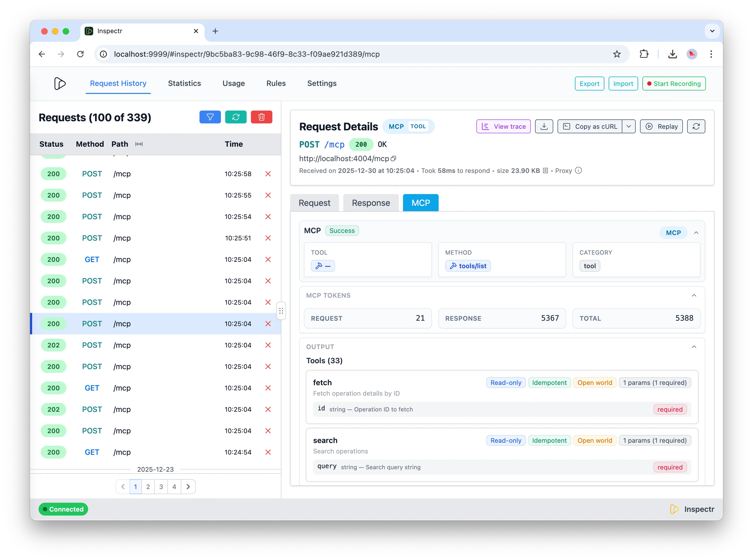Click the resend icon beside Replay

tap(696, 126)
